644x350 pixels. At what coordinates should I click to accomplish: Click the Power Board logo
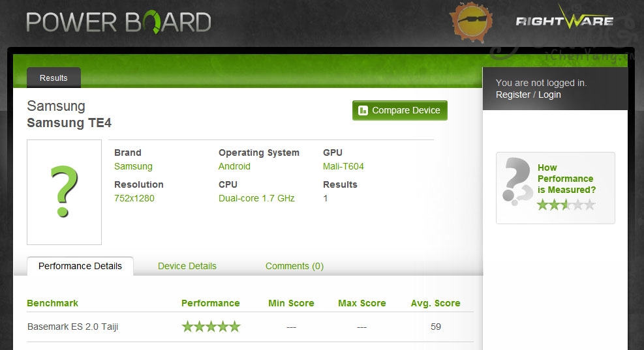pyautogui.click(x=119, y=22)
